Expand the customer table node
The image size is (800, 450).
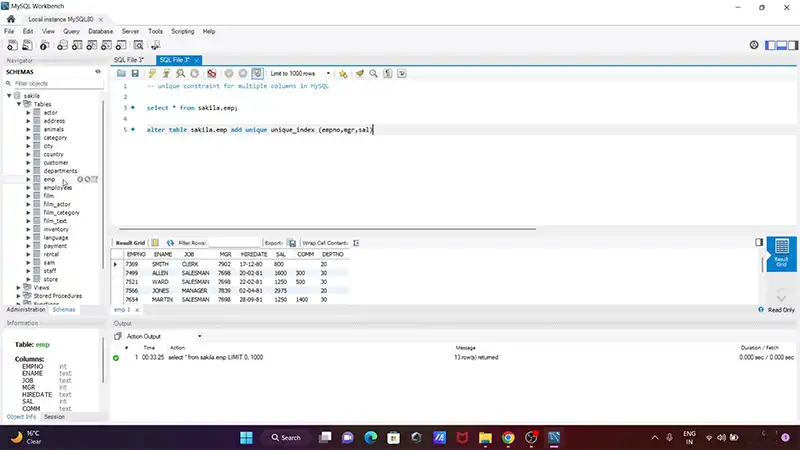pyautogui.click(x=29, y=162)
